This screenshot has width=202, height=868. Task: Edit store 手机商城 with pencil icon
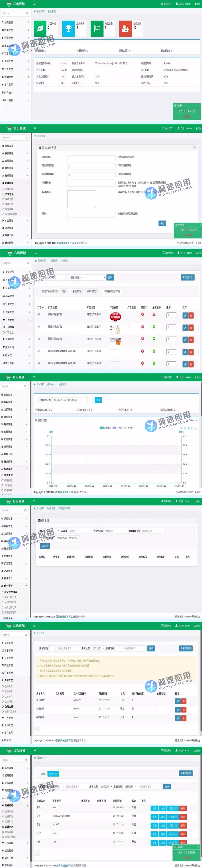pyautogui.click(x=178, y=718)
